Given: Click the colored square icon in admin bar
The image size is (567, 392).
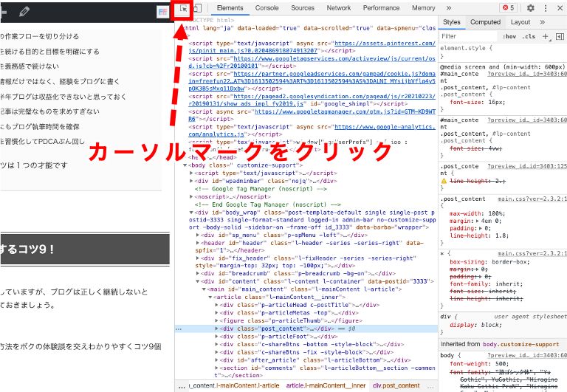Looking at the screenshot, I should pos(163,12).
